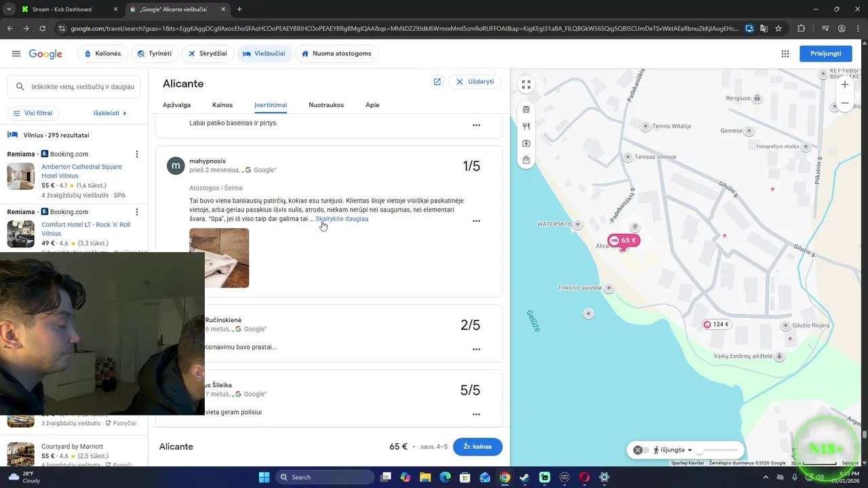The image size is (868, 488).
Task: Open a new Chrome tab
Action: point(239,9)
